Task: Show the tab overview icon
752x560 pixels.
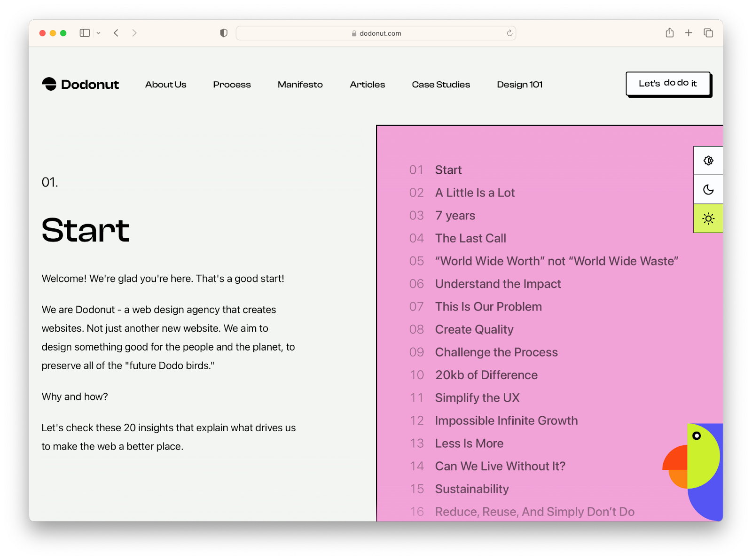Action: click(708, 33)
